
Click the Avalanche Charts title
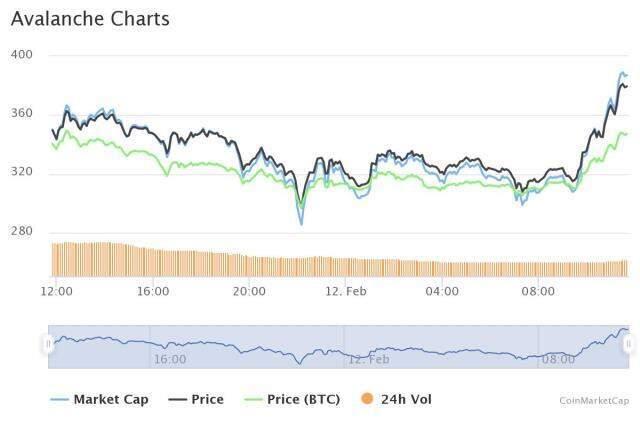(90, 19)
